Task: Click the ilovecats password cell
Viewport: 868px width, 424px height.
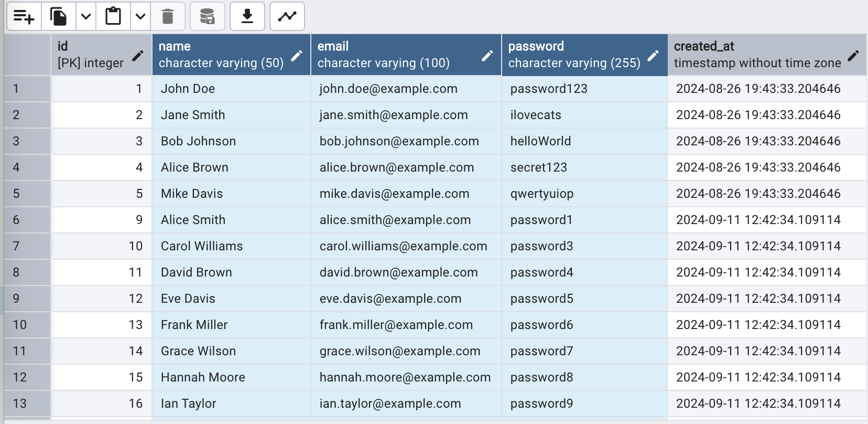Action: tap(584, 115)
